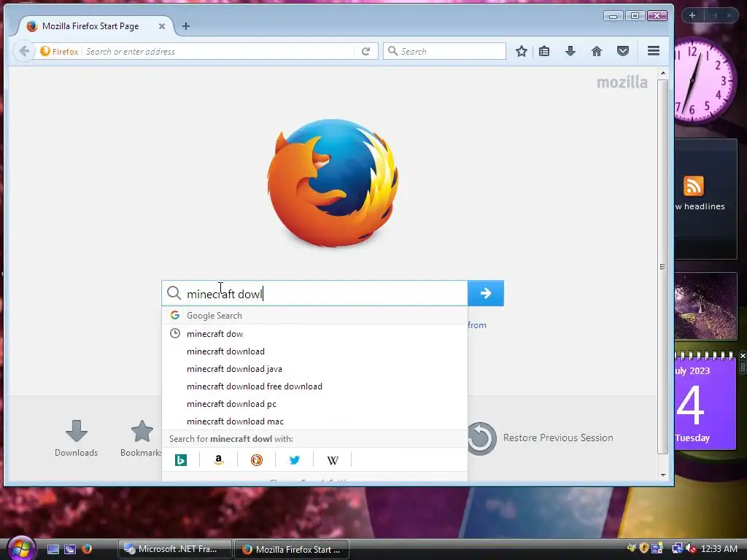Image resolution: width=747 pixels, height=560 pixels.
Task: Open the downloads arrow in toolbar
Action: tap(570, 51)
